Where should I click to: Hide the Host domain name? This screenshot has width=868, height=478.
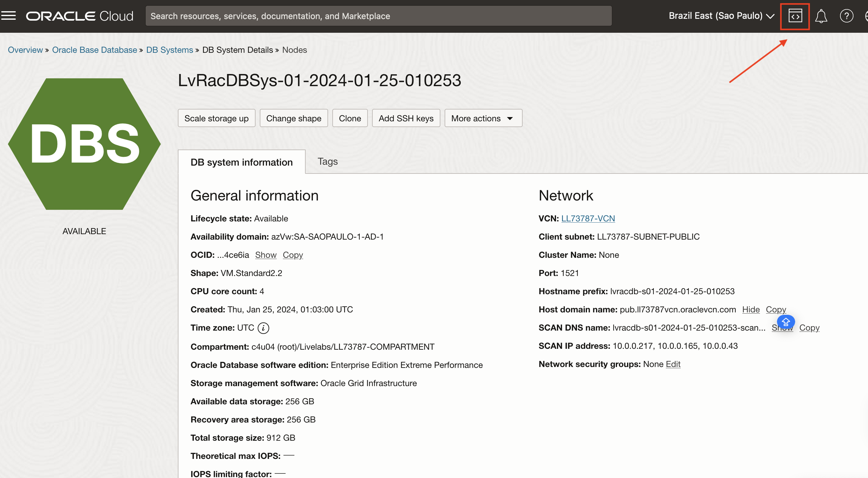point(751,310)
